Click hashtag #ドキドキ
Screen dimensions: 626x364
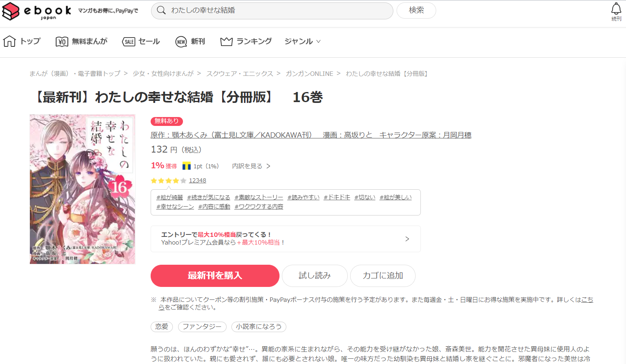(337, 197)
